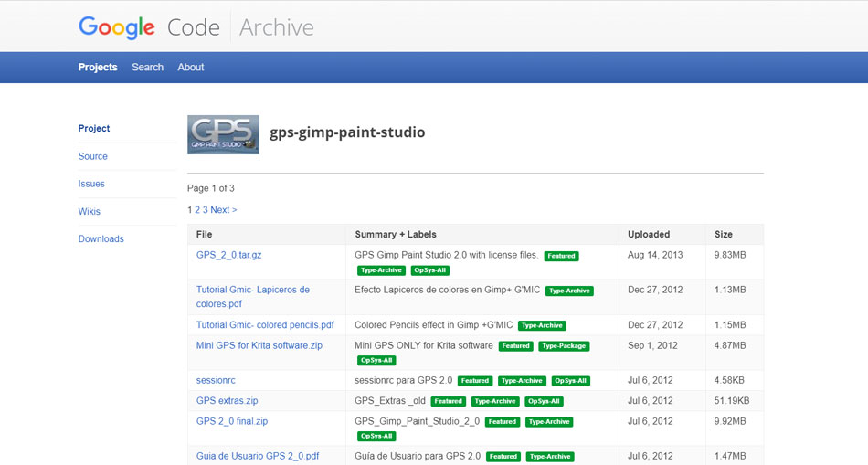Go to page 2 of downloads
The image size is (868, 465).
(x=197, y=210)
